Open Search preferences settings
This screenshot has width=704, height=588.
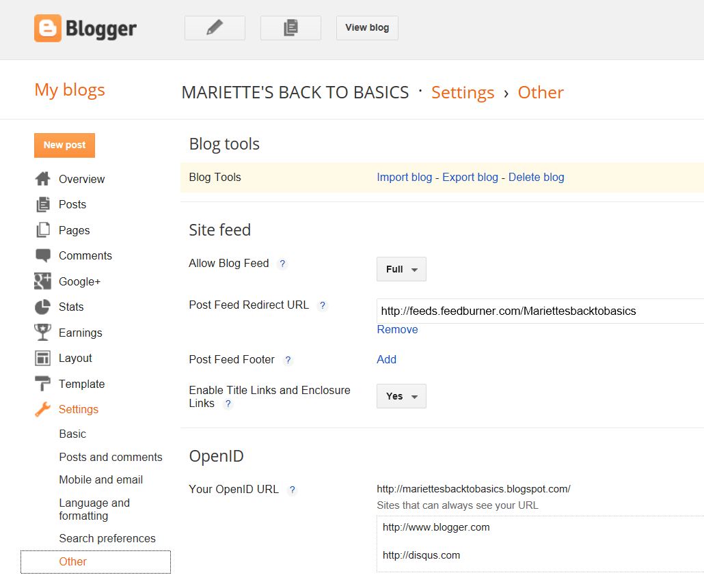coord(107,538)
